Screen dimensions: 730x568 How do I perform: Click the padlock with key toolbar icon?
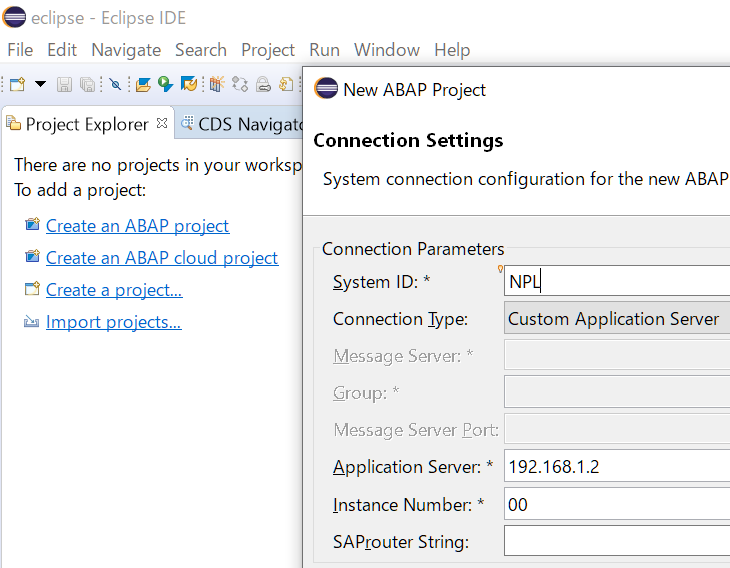263,84
